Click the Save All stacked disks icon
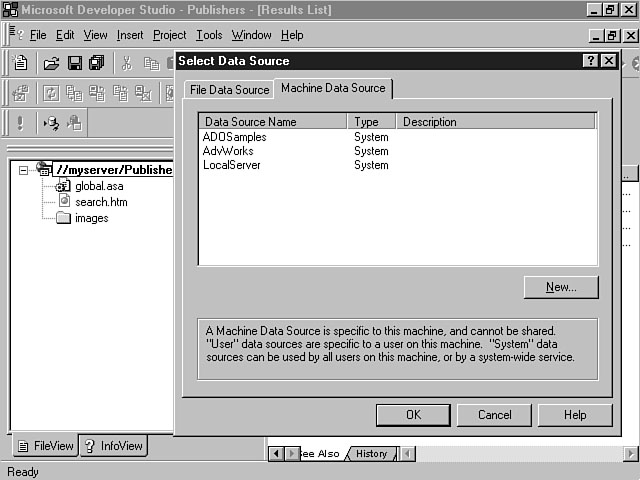This screenshot has height=480, width=640. (x=97, y=63)
